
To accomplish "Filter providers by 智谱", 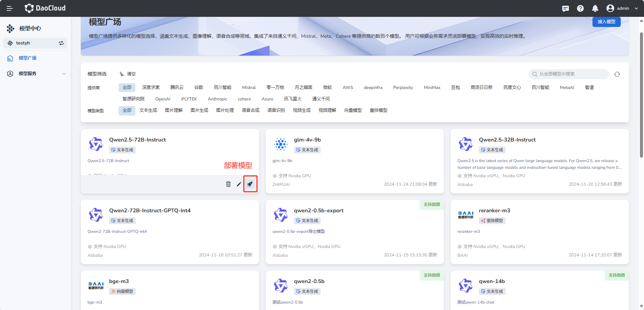I will (x=589, y=88).
